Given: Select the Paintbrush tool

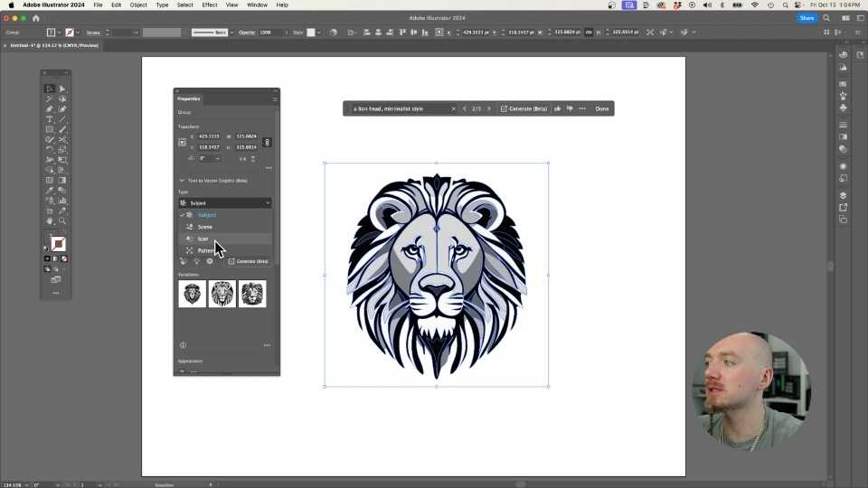Looking at the screenshot, I should coord(62,129).
